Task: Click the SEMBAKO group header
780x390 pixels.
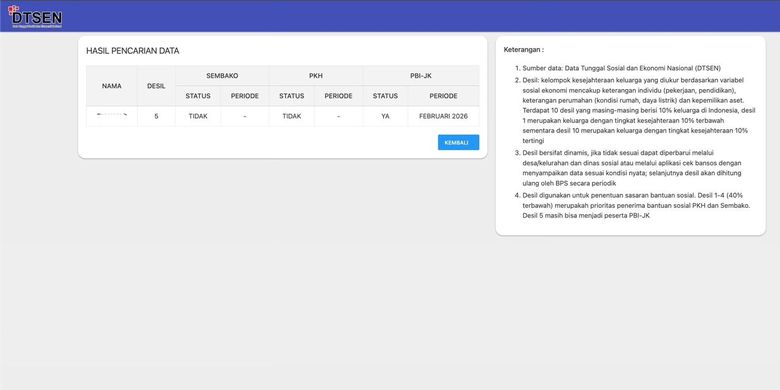Action: click(x=222, y=76)
